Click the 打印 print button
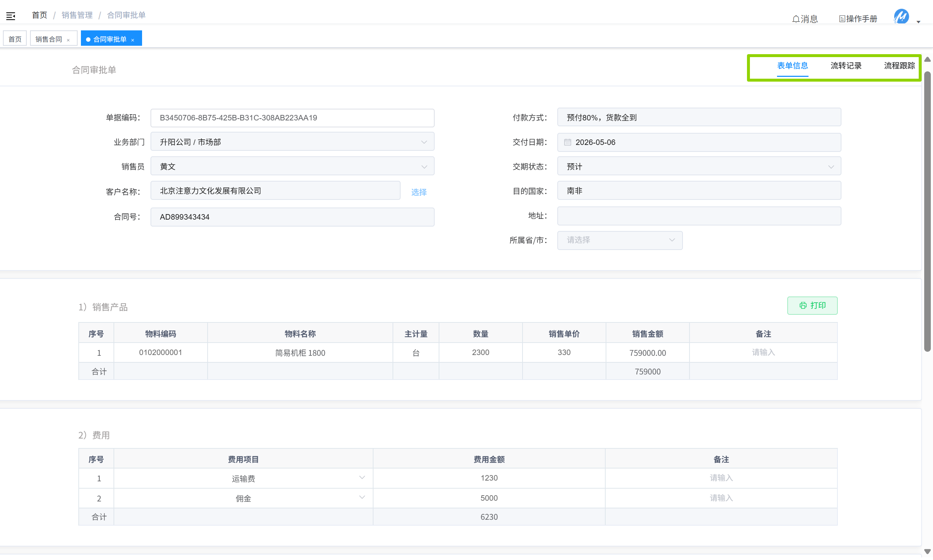The image size is (933, 560). click(x=812, y=305)
